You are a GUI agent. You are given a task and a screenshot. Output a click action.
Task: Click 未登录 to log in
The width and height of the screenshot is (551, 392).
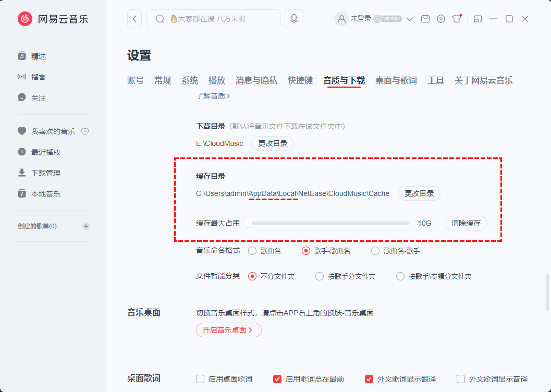click(361, 19)
